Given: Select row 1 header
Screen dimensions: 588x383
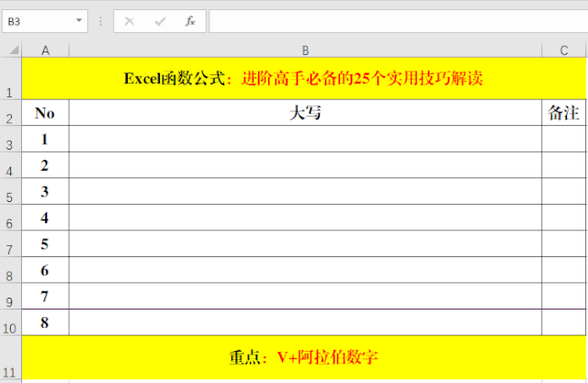Looking at the screenshot, I should coord(10,78).
